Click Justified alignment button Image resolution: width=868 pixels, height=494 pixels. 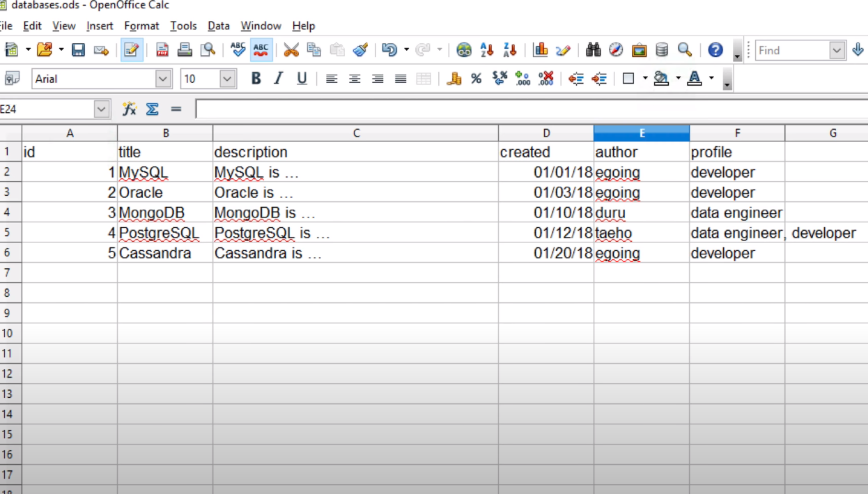point(401,79)
